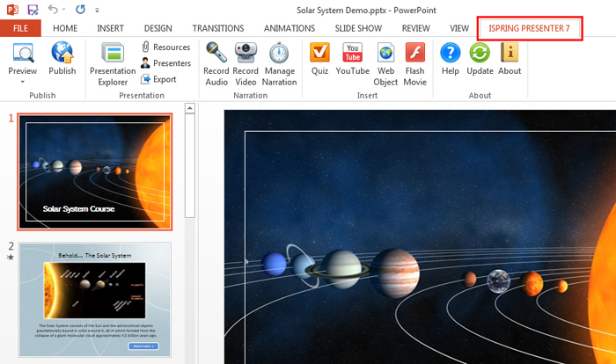Click the PowerPoint application icon
The image size is (616, 364).
(12, 10)
